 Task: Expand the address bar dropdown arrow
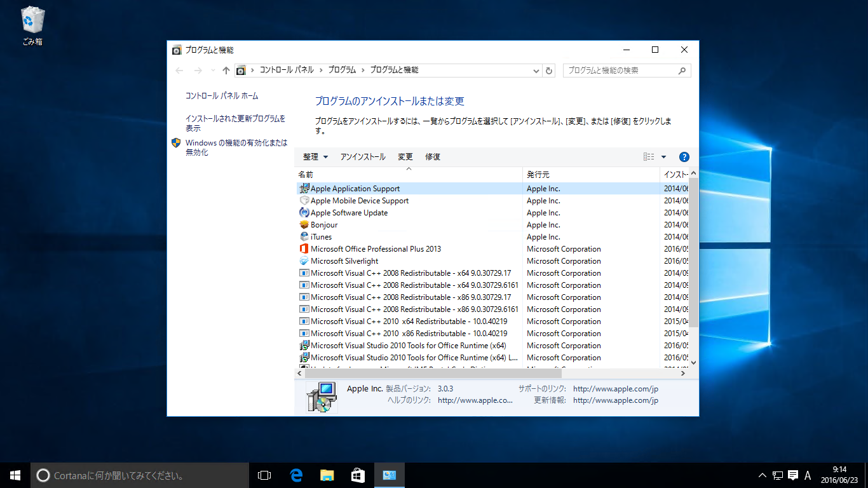(536, 71)
